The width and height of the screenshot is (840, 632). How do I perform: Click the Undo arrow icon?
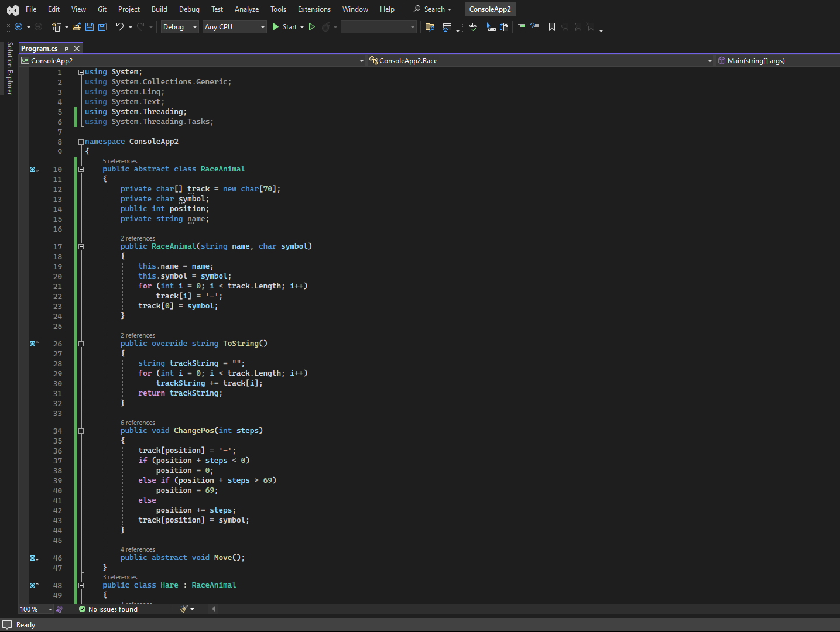pos(120,27)
